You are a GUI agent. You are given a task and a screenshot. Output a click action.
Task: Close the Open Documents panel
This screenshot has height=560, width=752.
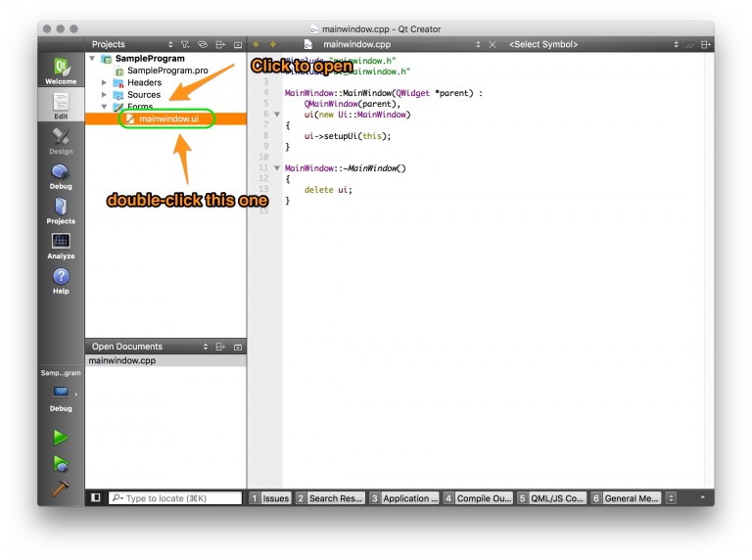pyautogui.click(x=238, y=347)
